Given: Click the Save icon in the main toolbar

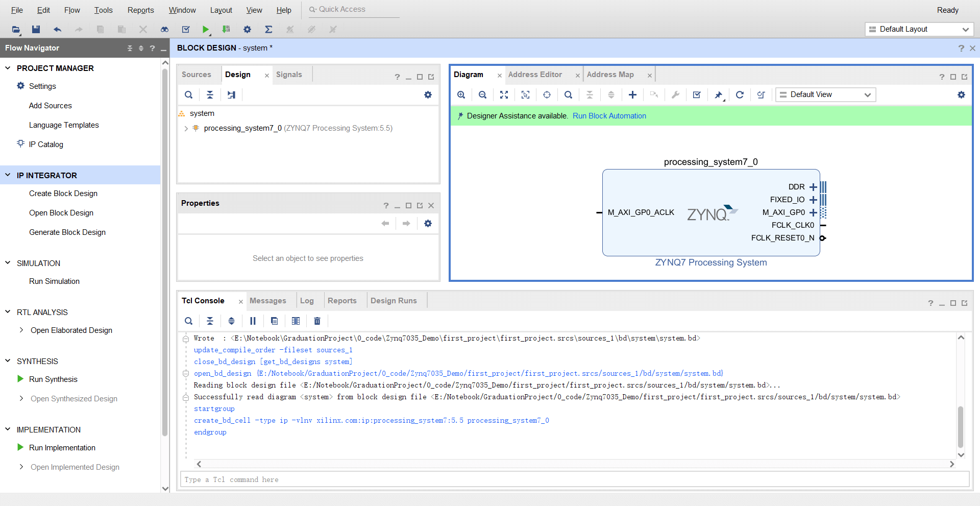Looking at the screenshot, I should pos(36,30).
